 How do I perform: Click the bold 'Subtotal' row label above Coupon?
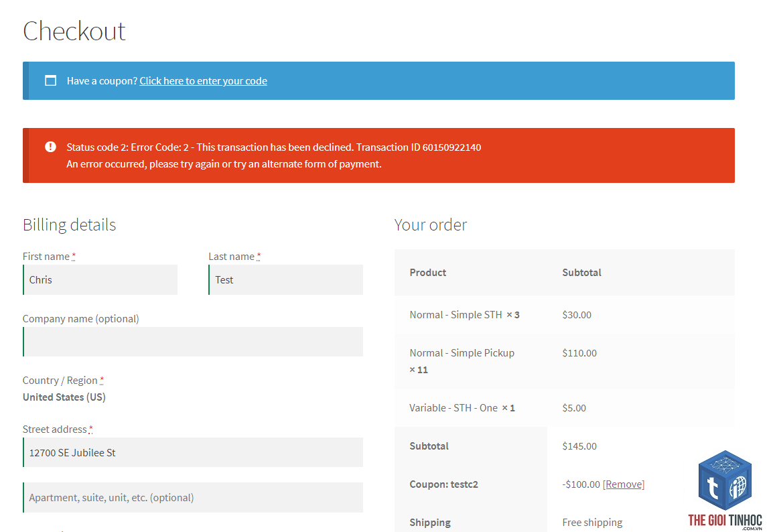tap(429, 446)
